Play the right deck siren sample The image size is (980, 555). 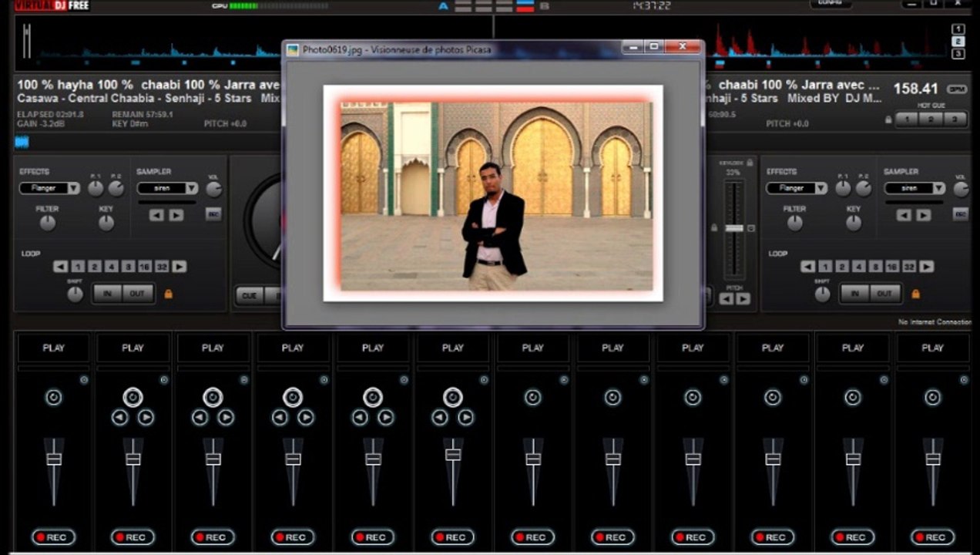tap(924, 215)
